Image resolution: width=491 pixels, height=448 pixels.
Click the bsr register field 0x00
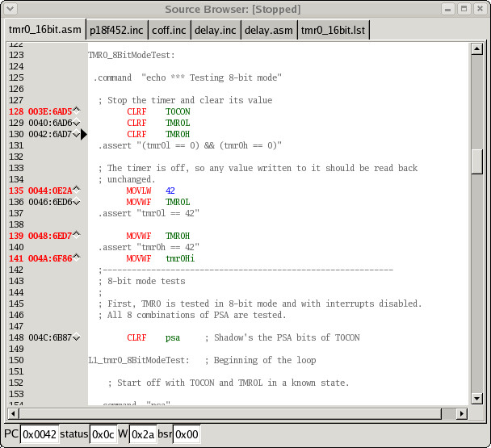(x=187, y=434)
